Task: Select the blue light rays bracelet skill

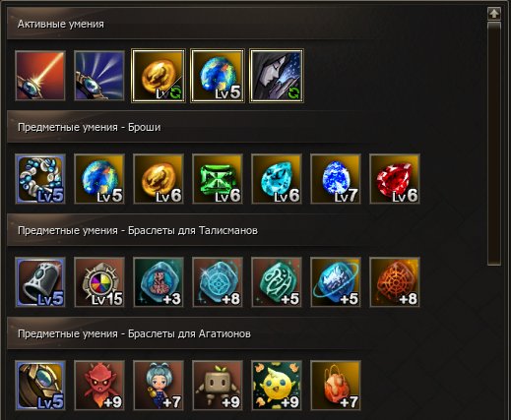Action: tap(99, 76)
